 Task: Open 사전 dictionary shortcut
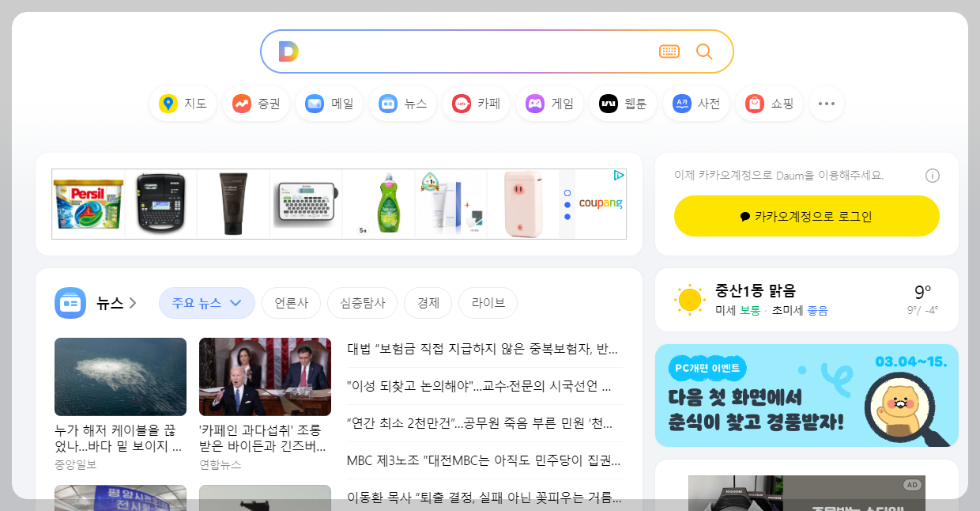(696, 104)
